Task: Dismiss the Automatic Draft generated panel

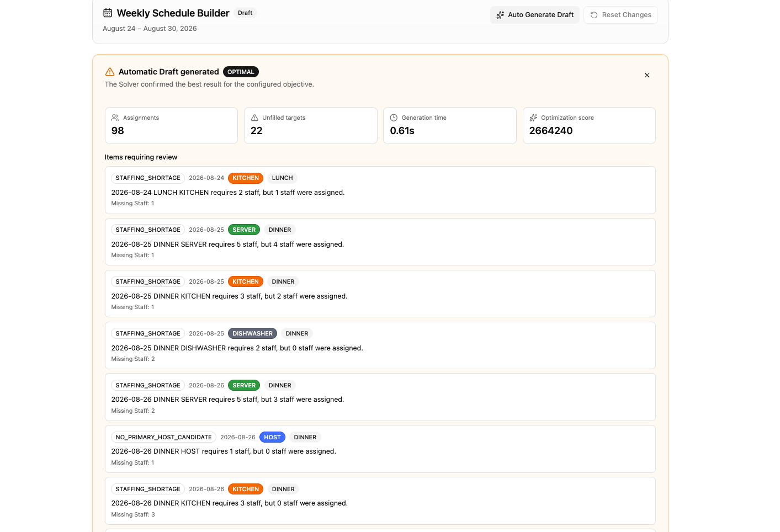Action: click(647, 75)
